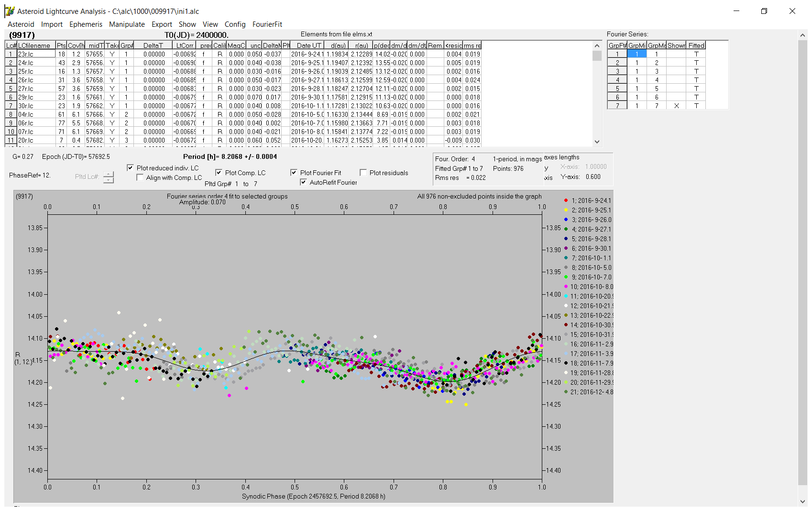812x511 pixels.
Task: Click the G= 0.27 label
Action: point(23,156)
